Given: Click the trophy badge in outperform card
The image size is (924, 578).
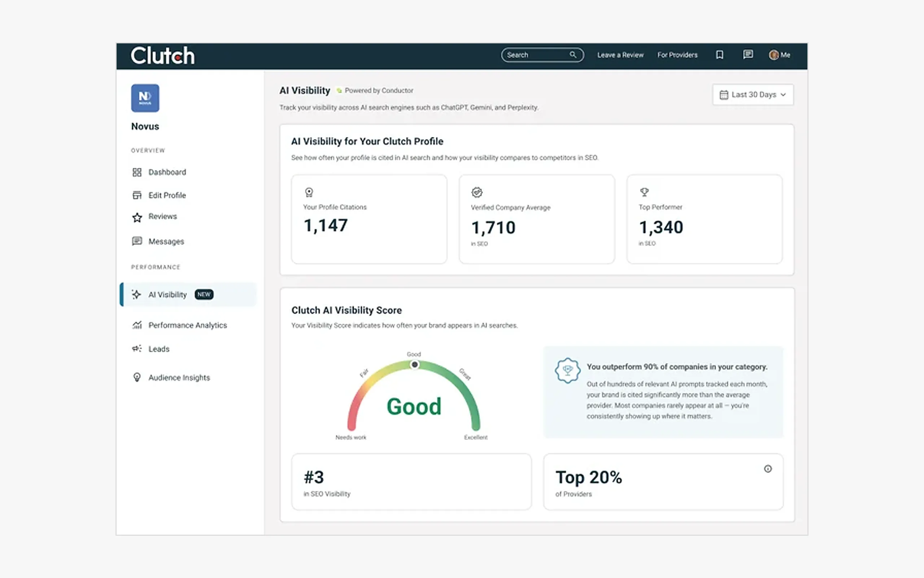Looking at the screenshot, I should coord(568,370).
